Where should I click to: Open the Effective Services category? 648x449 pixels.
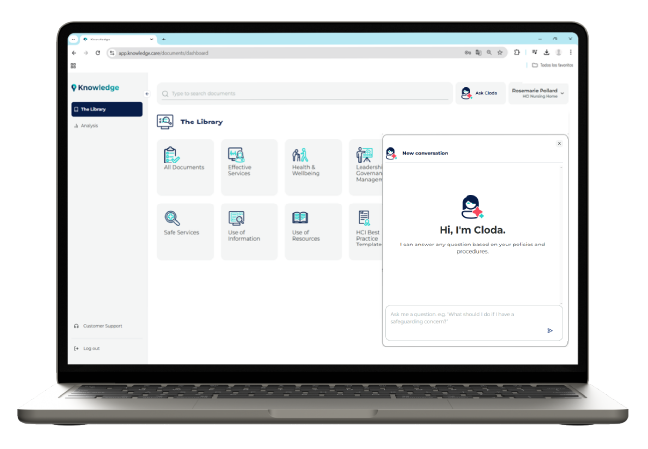[248, 166]
